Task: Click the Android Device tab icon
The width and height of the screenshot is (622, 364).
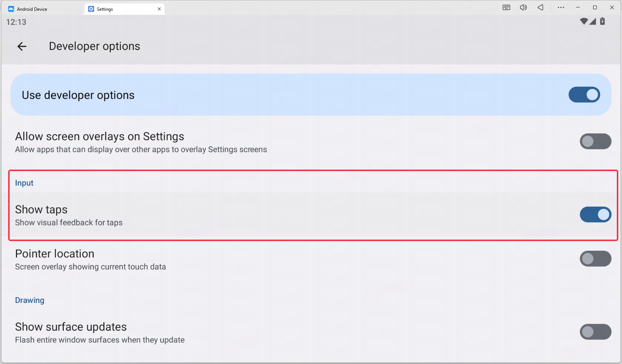Action: tap(11, 9)
